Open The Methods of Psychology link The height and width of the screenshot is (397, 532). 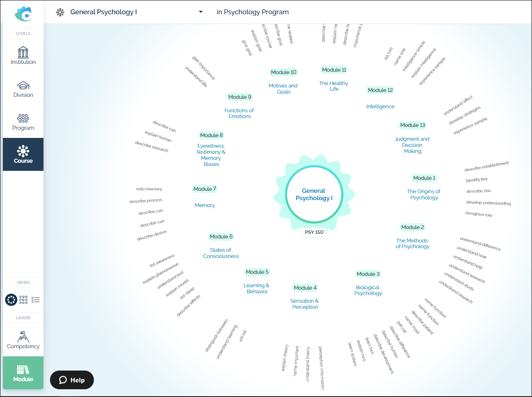[412, 243]
